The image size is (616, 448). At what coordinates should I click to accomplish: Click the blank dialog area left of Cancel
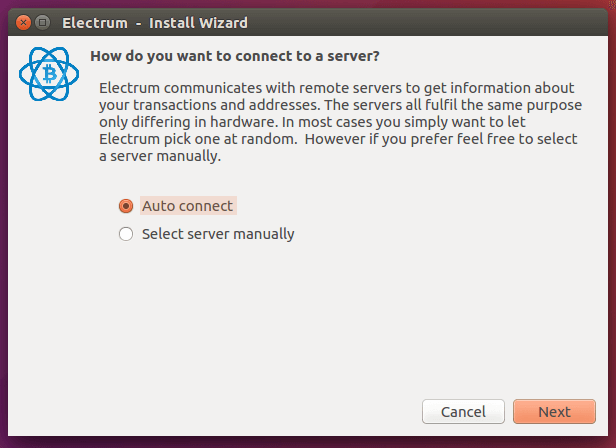point(250,411)
